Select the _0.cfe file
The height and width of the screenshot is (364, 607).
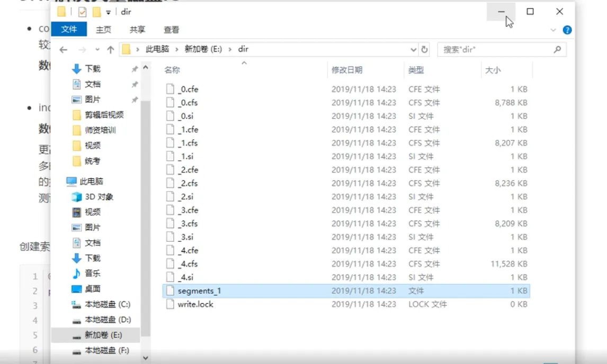188,89
